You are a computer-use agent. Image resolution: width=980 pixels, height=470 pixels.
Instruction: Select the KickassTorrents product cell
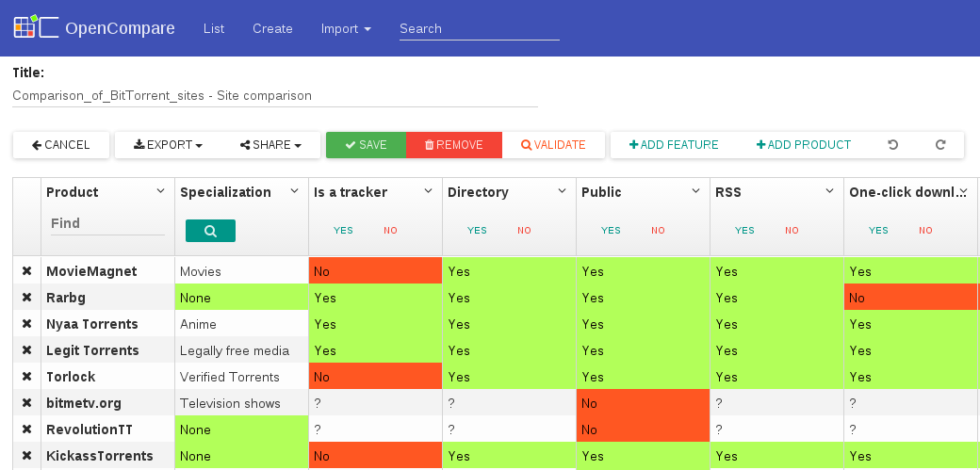(x=108, y=456)
